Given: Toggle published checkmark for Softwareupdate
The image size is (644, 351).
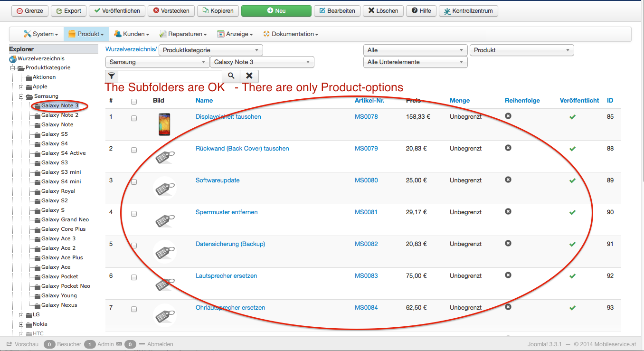Looking at the screenshot, I should [x=572, y=180].
